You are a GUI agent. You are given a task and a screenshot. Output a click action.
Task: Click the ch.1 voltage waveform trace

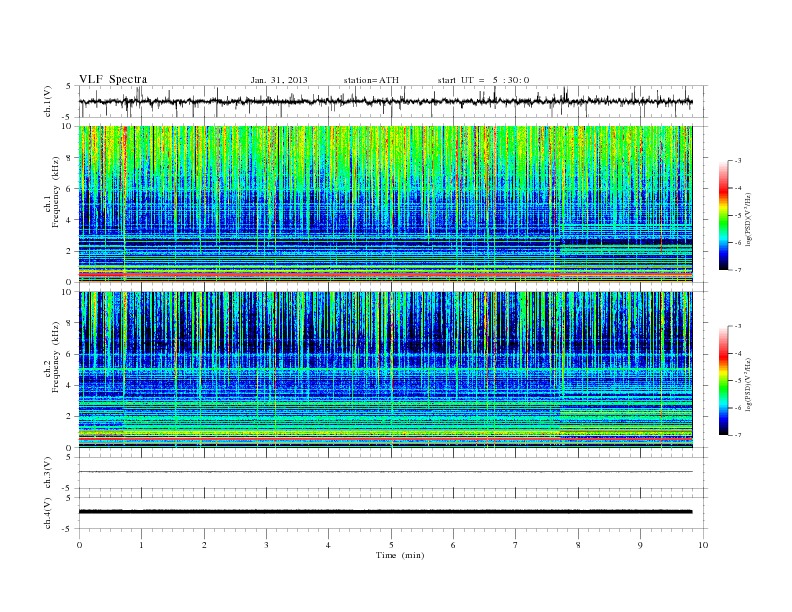click(385, 101)
